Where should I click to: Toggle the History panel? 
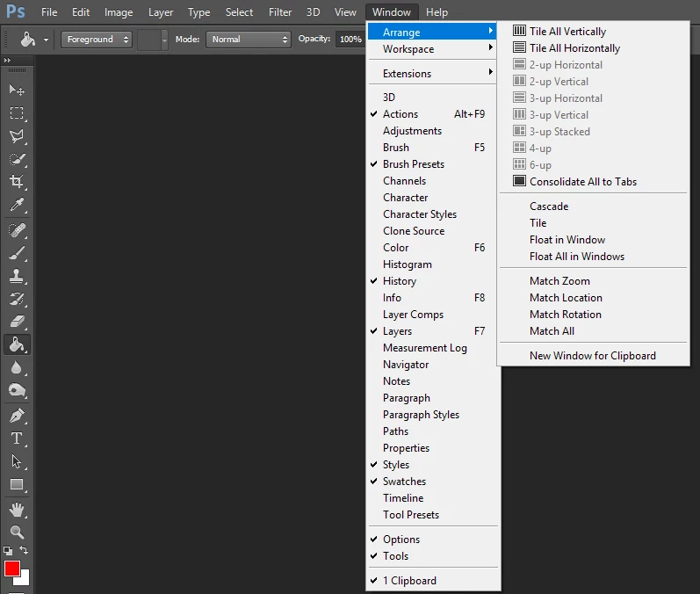[x=432, y=281]
